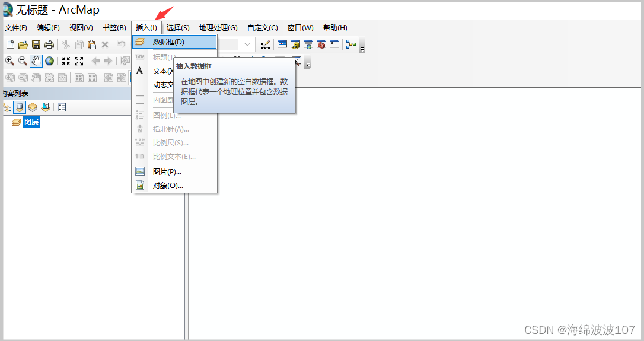Open the Catalog window icon
The height and width of the screenshot is (341, 644).
point(295,44)
